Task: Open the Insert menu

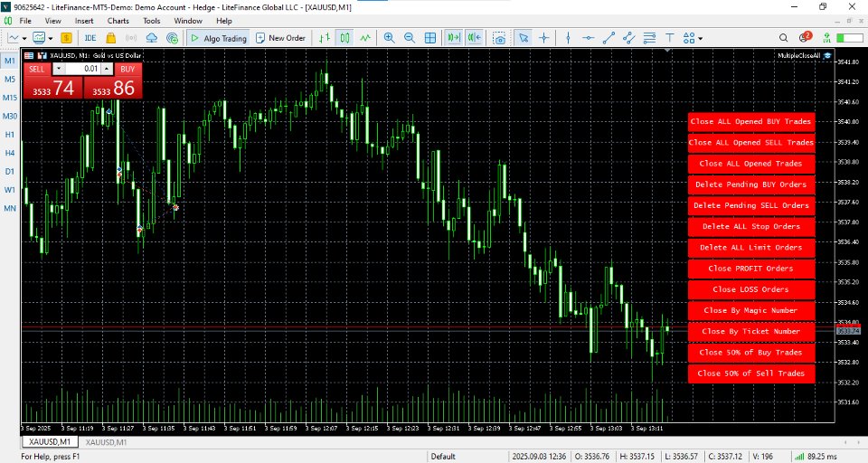Action: [x=84, y=21]
